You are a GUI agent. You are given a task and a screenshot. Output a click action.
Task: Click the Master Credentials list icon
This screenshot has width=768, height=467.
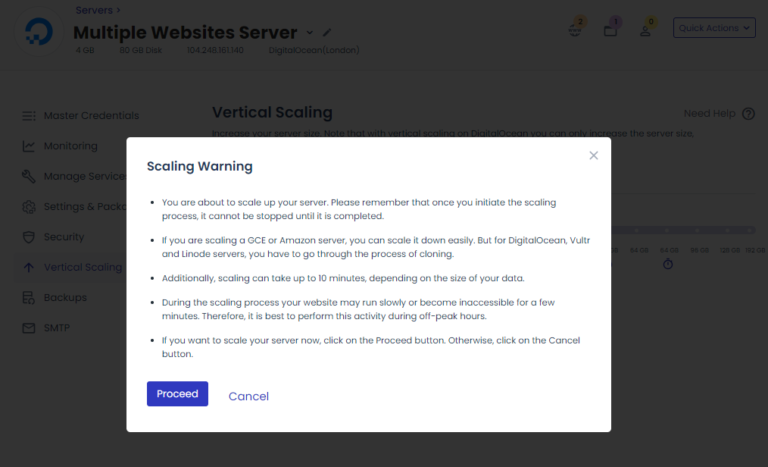[29, 116]
